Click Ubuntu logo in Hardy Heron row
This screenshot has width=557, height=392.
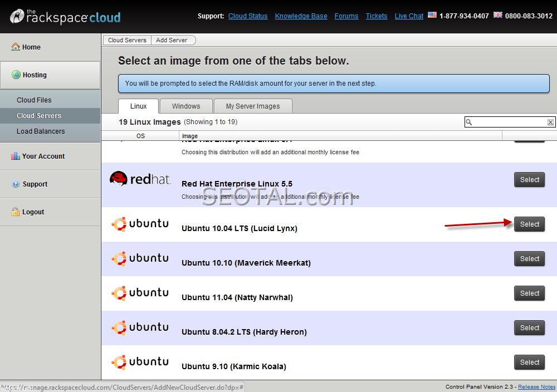click(x=140, y=327)
